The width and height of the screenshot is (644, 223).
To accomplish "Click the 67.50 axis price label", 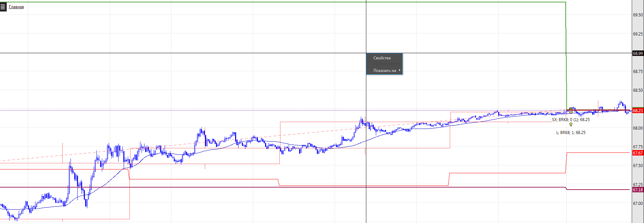I will [x=638, y=166].
